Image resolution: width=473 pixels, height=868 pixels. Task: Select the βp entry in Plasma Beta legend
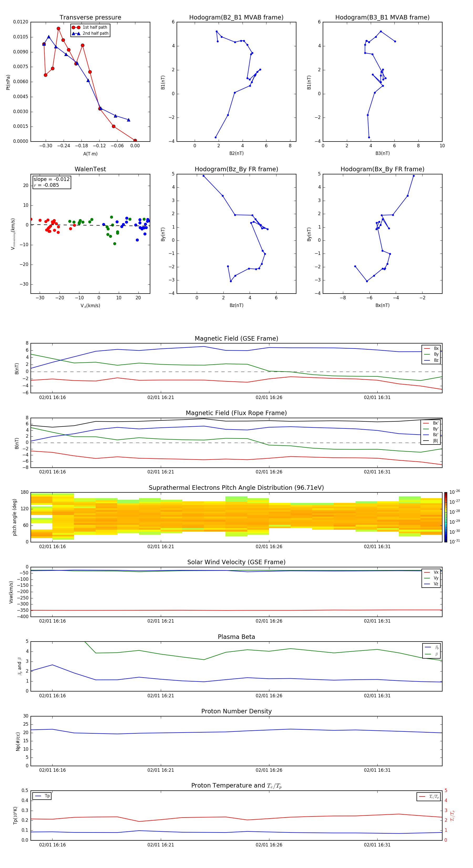click(x=431, y=647)
